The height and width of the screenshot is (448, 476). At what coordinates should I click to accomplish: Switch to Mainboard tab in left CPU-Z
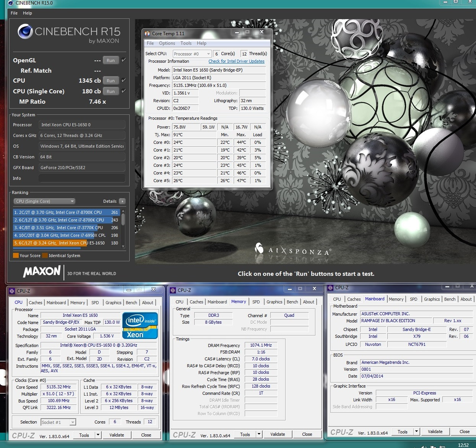coord(56,303)
